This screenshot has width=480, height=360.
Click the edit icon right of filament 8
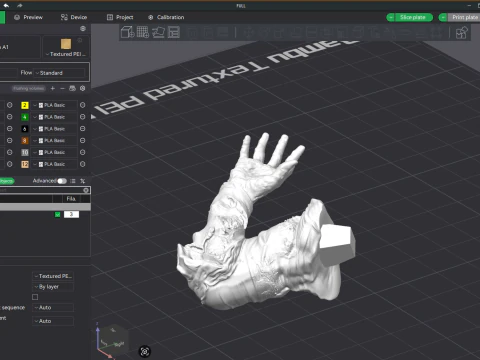83,141
